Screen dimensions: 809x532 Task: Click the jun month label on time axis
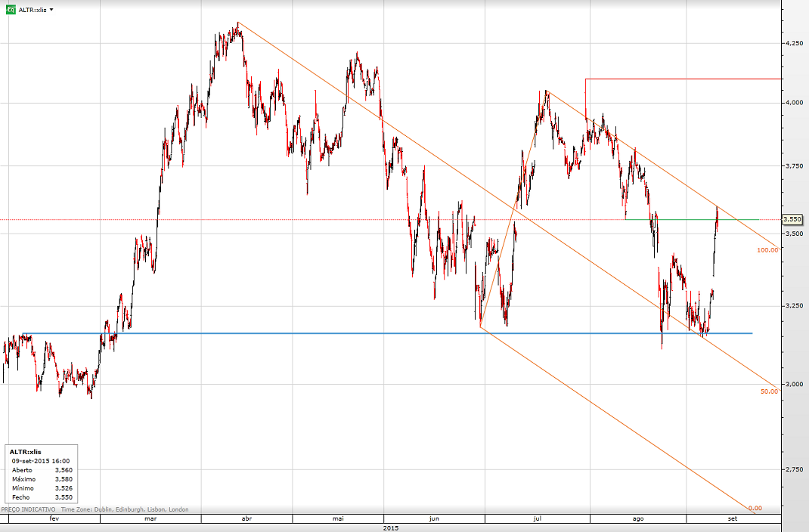(434, 518)
